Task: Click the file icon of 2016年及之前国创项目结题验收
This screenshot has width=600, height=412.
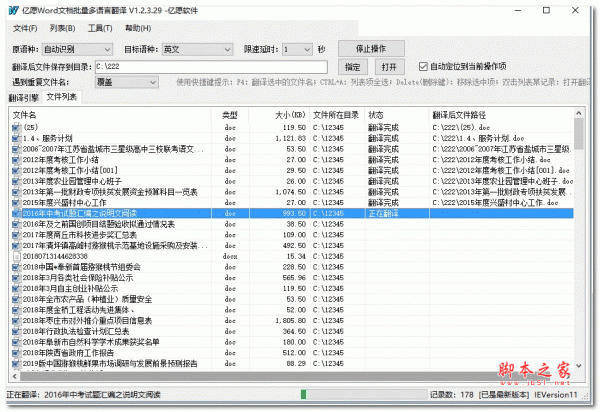Action: click(16, 224)
